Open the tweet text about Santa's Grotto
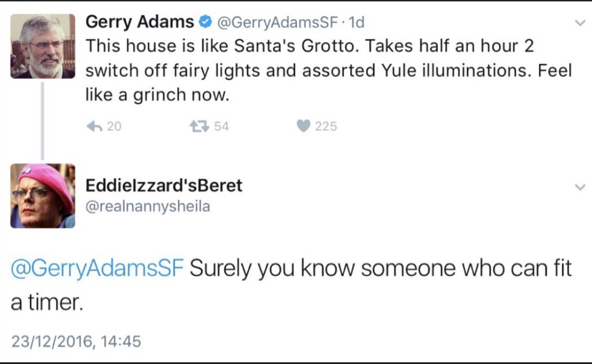 pyautogui.click(x=327, y=70)
